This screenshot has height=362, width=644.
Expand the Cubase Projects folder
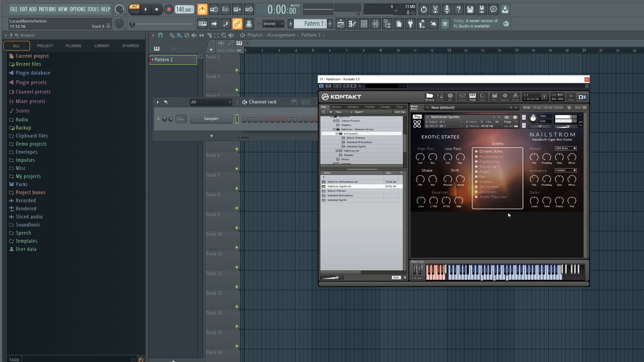[334, 121]
